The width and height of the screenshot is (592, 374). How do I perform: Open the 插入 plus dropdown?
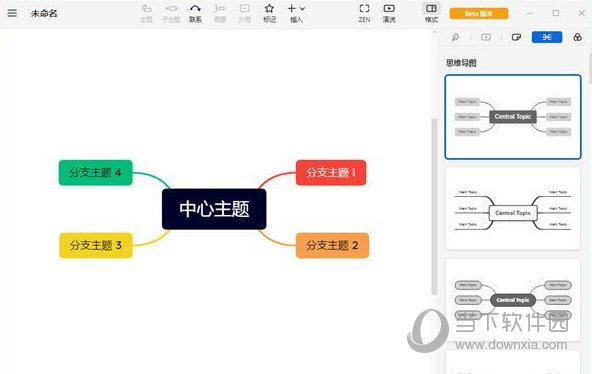click(296, 13)
